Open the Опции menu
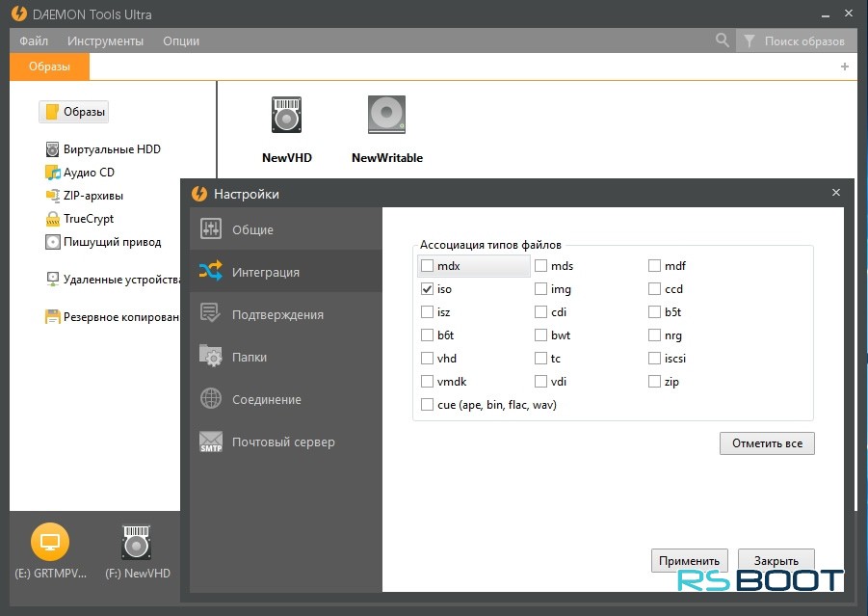The image size is (868, 616). click(181, 41)
